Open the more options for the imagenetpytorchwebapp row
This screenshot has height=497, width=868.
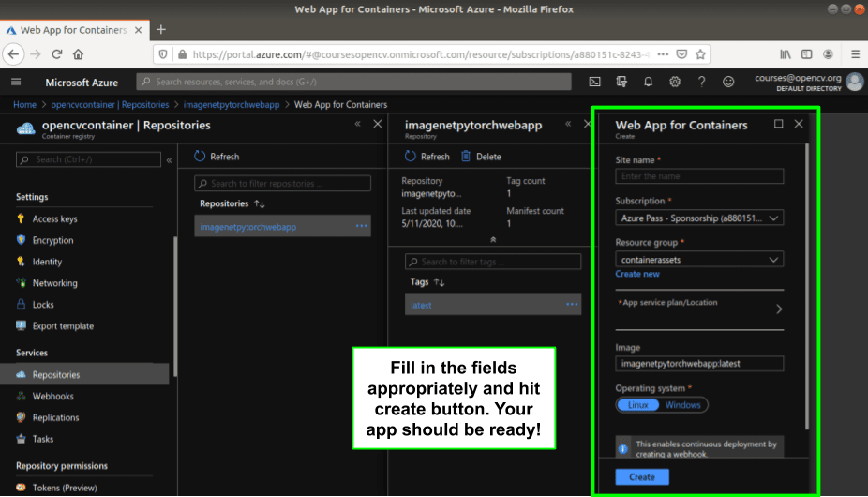tap(362, 226)
